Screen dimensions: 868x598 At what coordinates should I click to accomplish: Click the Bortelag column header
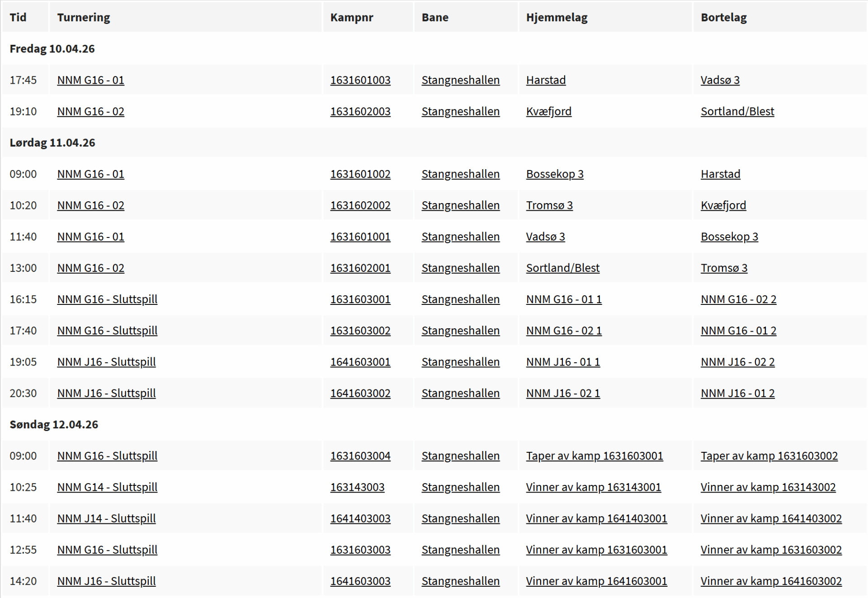click(723, 18)
